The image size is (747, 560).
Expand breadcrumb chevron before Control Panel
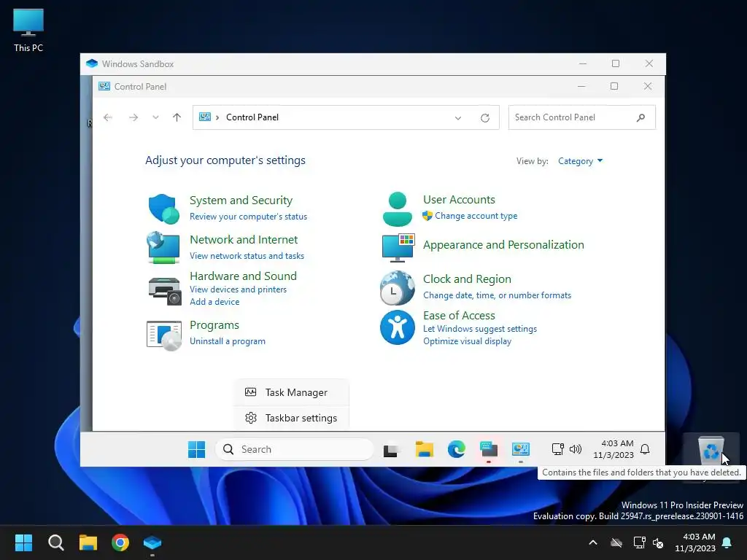(x=217, y=117)
